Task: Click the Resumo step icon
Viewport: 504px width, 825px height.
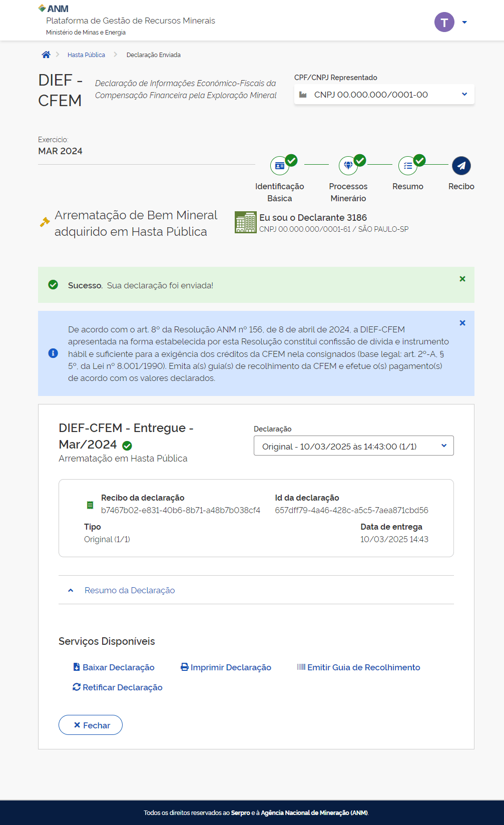Action: 408,166
